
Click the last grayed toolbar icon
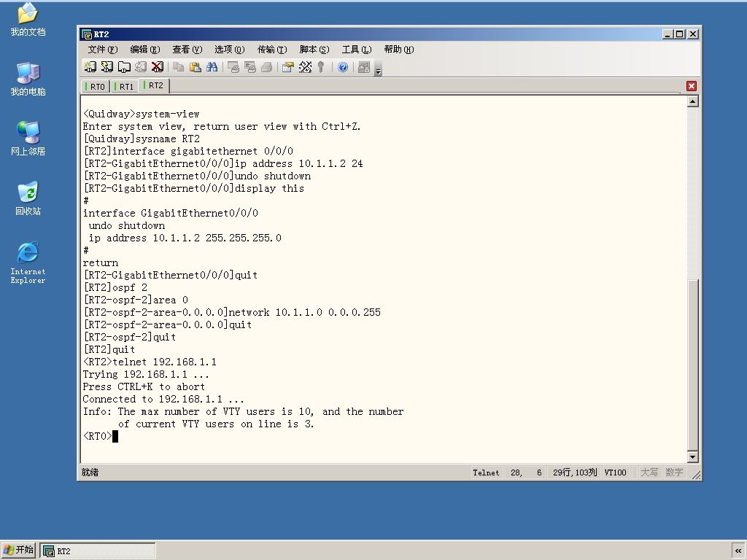tap(364, 67)
